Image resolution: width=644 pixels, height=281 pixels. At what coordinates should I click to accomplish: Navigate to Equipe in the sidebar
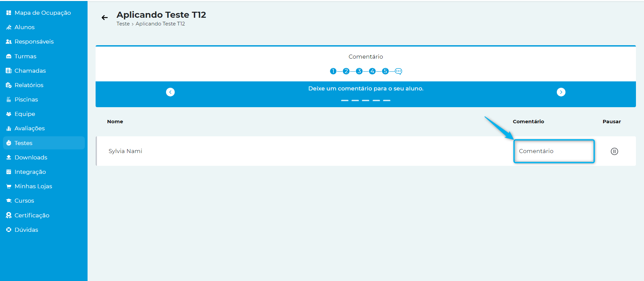44,114
